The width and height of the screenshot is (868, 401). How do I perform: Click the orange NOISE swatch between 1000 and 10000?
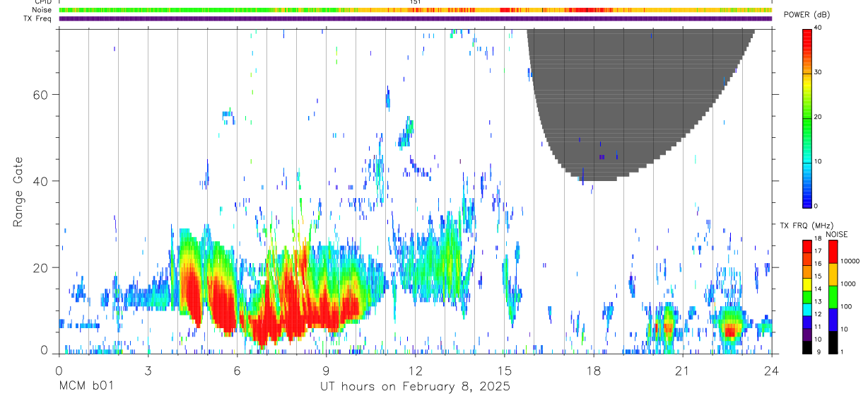[x=832, y=274]
